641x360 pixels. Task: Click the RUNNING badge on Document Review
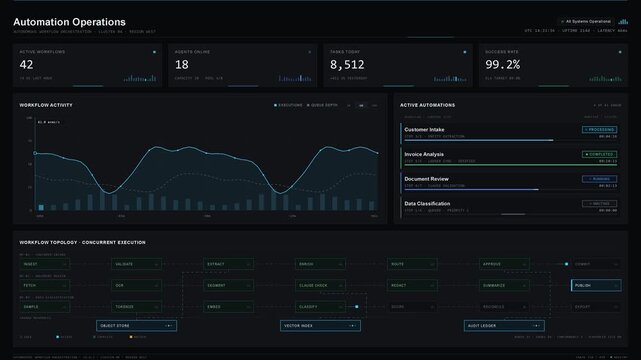599,179
